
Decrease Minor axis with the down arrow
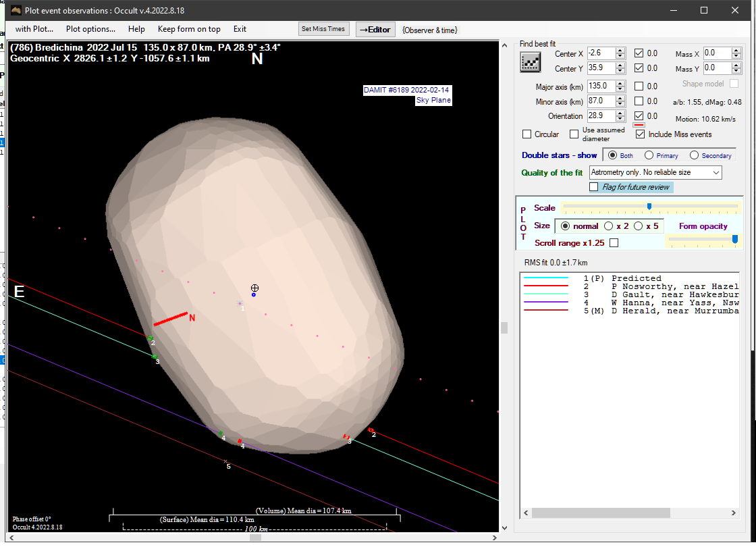click(x=620, y=105)
